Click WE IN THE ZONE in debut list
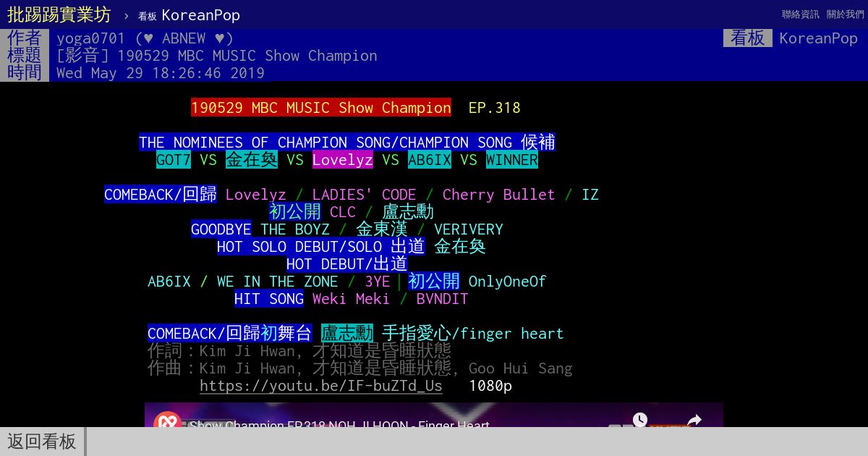The height and width of the screenshot is (456, 868). (278, 282)
